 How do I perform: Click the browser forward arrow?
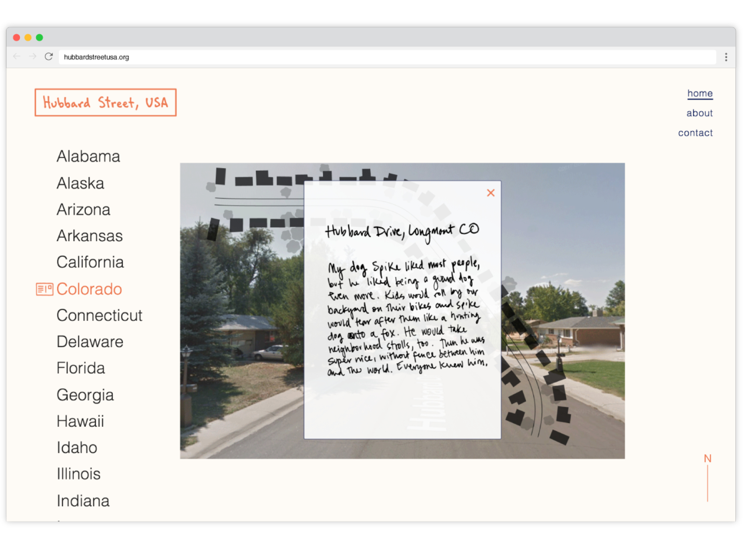pyautogui.click(x=33, y=57)
